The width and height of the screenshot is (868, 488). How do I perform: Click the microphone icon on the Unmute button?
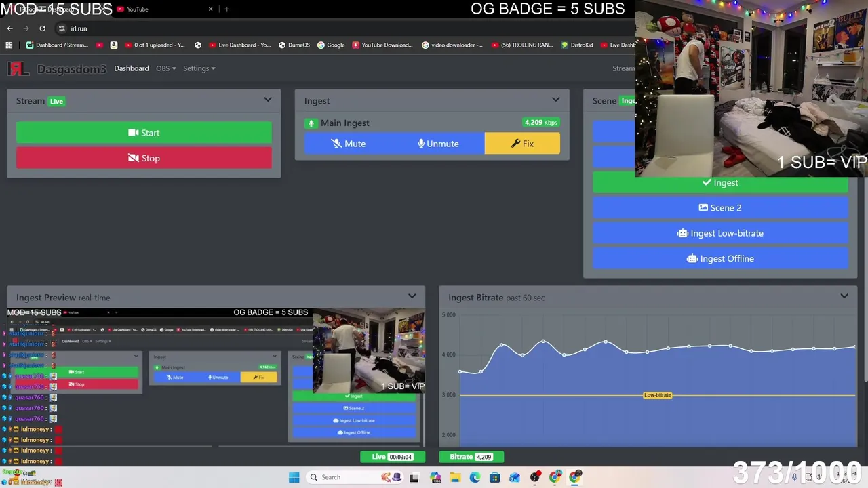pyautogui.click(x=421, y=144)
